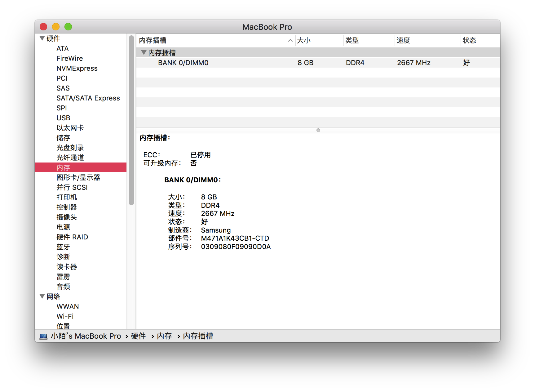Select 音频 in the sidebar
This screenshot has height=392, width=535.
click(63, 287)
